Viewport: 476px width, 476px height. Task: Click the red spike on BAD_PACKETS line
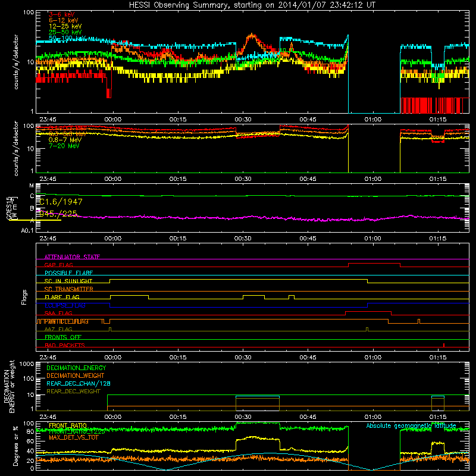(444, 345)
